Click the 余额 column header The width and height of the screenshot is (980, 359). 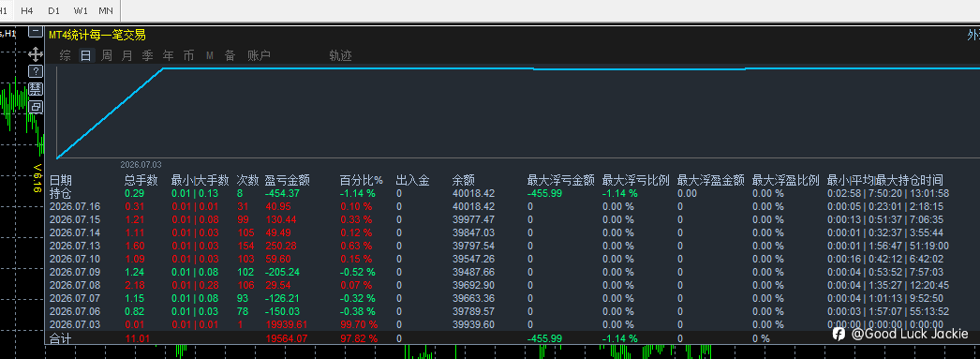463,181
